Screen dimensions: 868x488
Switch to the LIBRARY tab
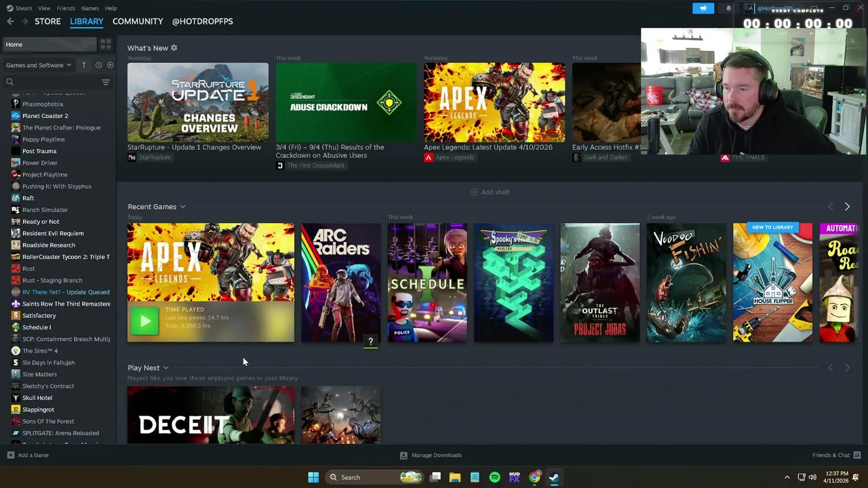point(87,22)
